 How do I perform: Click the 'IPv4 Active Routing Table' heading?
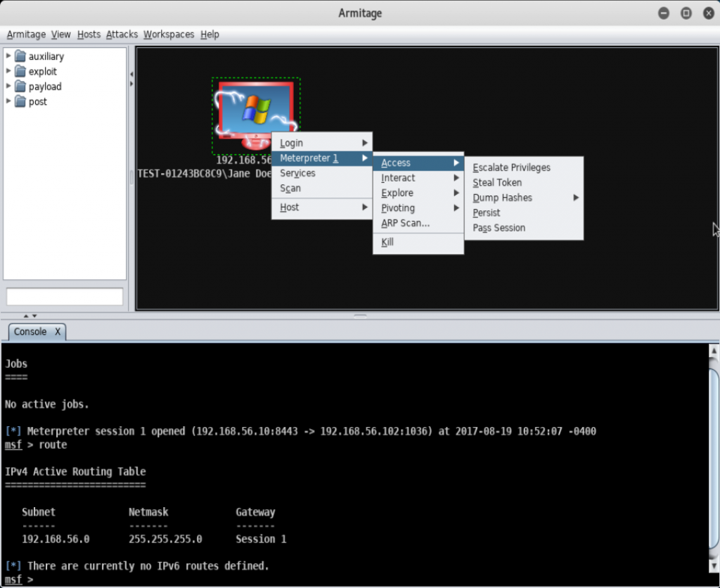pyautogui.click(x=75, y=472)
